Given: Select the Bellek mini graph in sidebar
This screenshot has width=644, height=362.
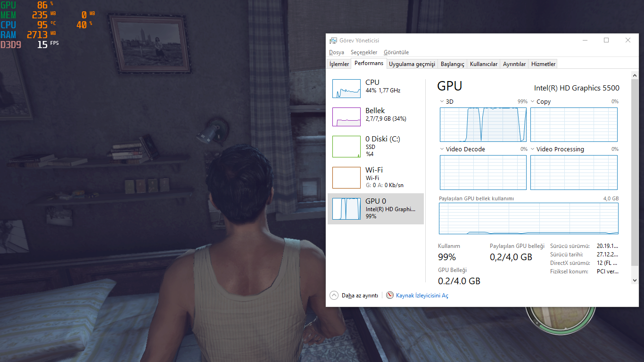Looking at the screenshot, I should [347, 117].
